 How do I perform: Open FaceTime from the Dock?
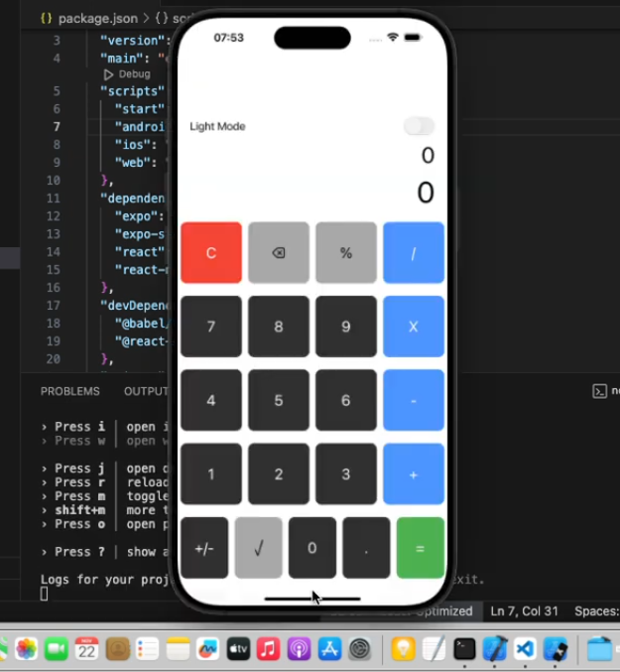click(x=57, y=648)
